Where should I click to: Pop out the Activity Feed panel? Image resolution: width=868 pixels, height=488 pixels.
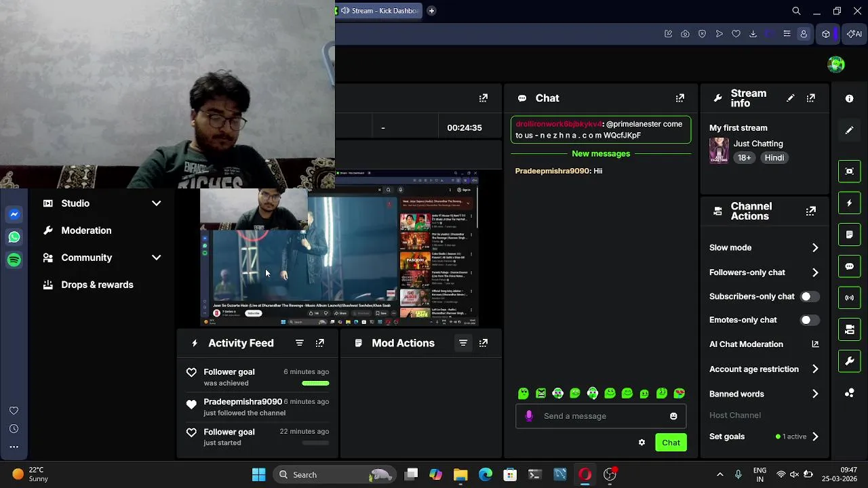[320, 343]
